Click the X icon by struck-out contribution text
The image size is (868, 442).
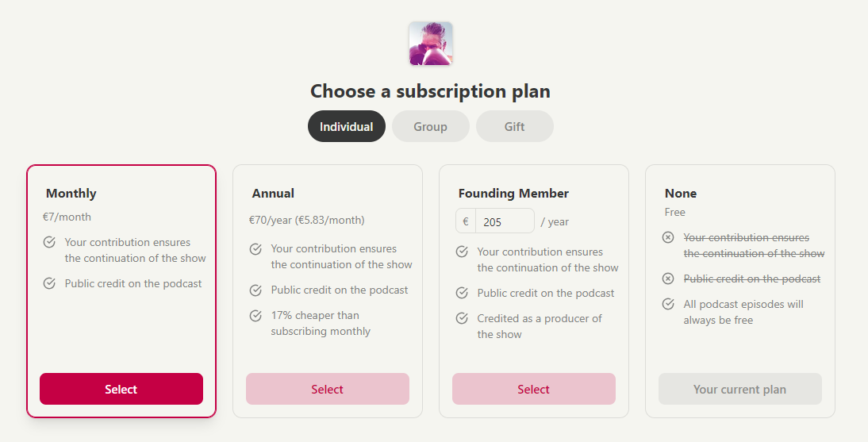click(x=668, y=237)
